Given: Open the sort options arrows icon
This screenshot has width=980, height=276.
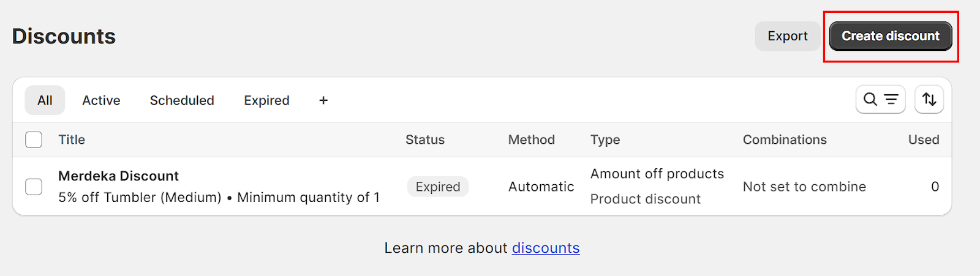Looking at the screenshot, I should (x=929, y=99).
